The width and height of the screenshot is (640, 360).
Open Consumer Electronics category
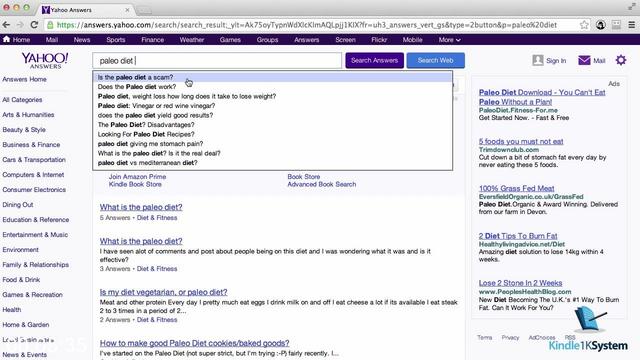pos(34,190)
